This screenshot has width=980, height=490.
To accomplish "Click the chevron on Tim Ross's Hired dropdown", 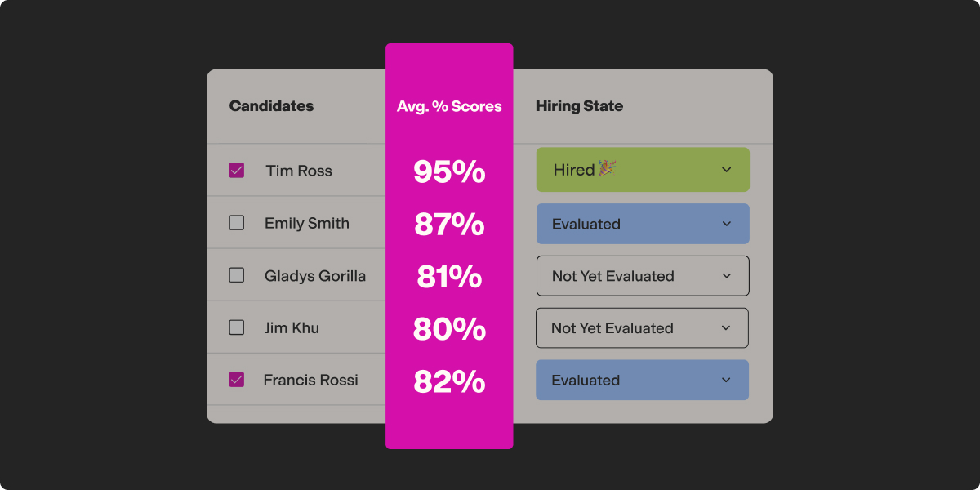I will [x=726, y=170].
